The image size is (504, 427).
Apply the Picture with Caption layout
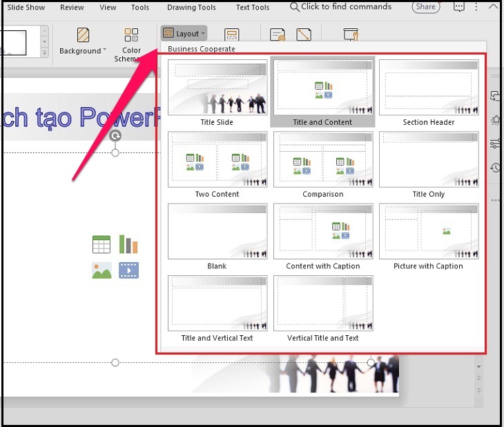(429, 237)
